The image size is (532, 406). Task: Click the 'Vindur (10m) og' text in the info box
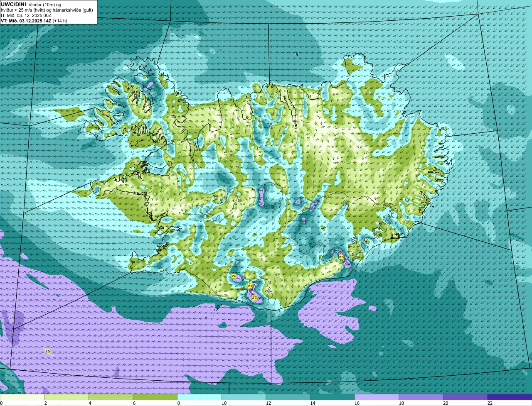point(45,5)
